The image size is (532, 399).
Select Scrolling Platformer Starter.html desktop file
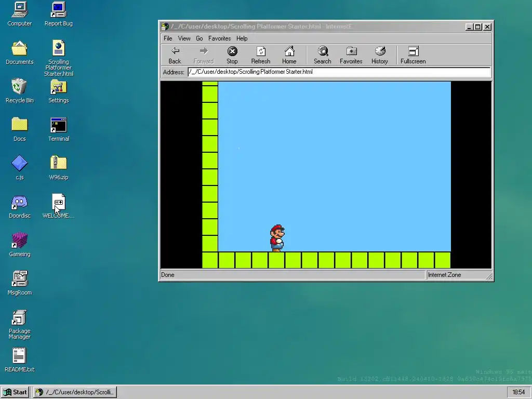tap(59, 58)
